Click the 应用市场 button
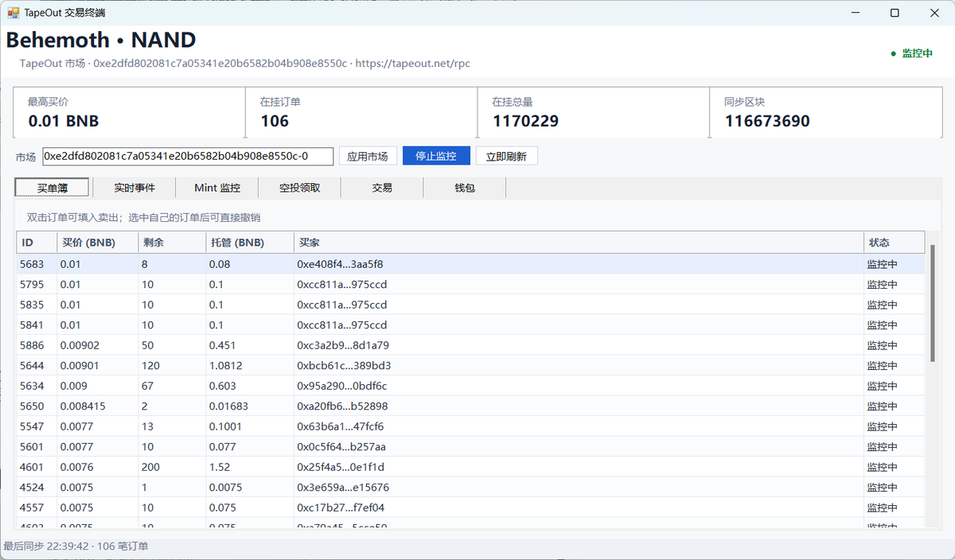 (368, 156)
